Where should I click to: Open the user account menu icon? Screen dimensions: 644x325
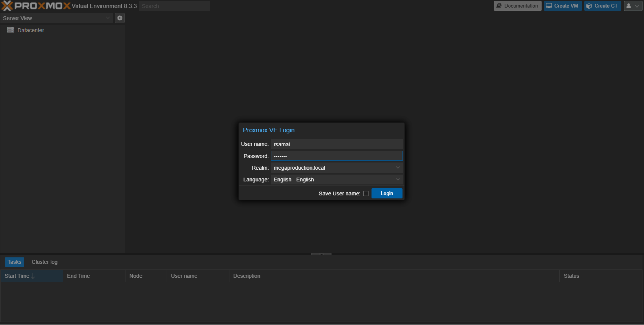pos(633,6)
